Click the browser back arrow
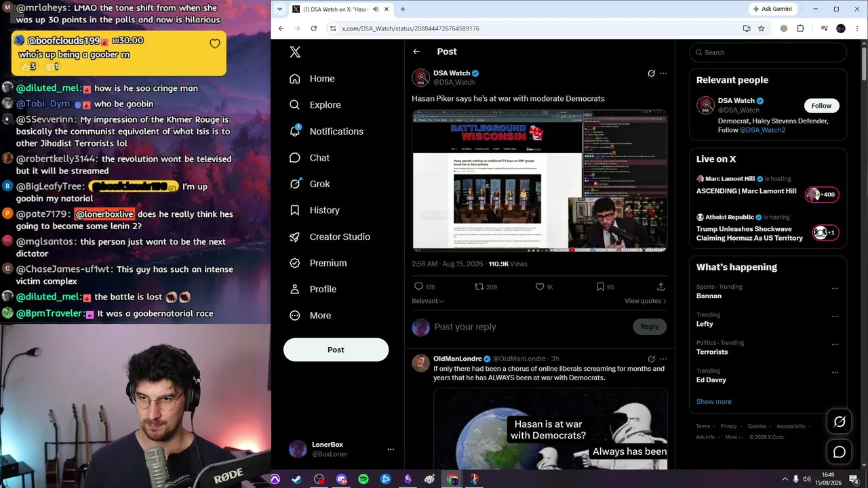Viewport: 868px width, 488px height. coord(281,28)
